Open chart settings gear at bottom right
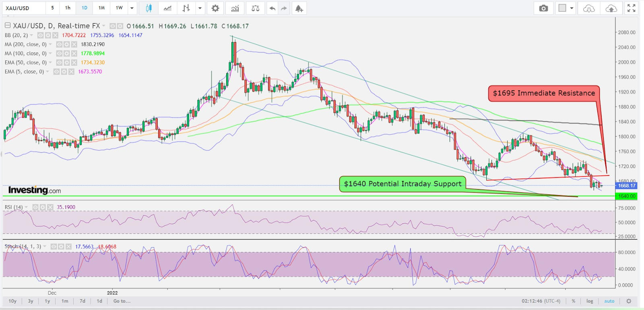Image resolution: width=644 pixels, height=310 pixels. click(x=629, y=301)
